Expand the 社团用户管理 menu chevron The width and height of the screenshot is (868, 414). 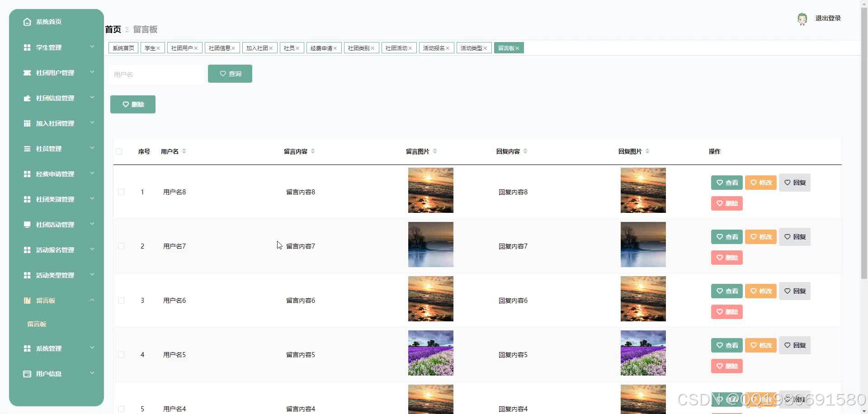[x=92, y=72]
